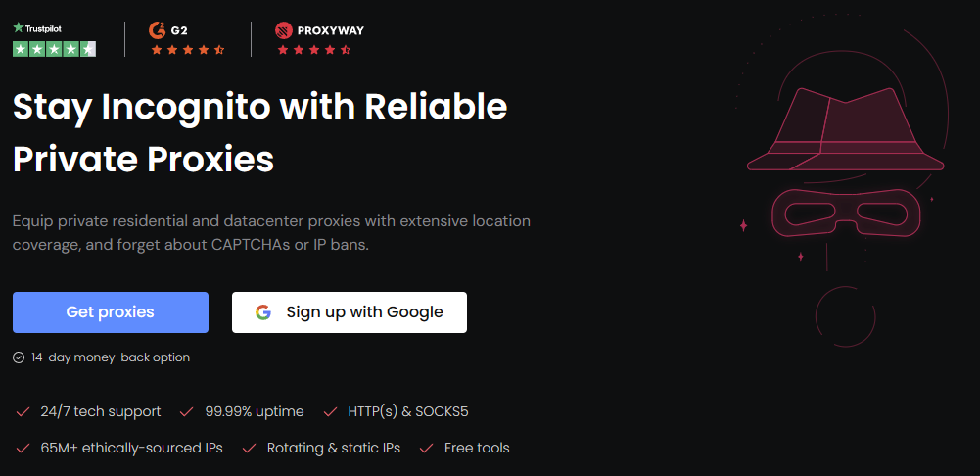Click the Trustpilot logo
The height and width of the screenshot is (476, 980).
coord(36,29)
